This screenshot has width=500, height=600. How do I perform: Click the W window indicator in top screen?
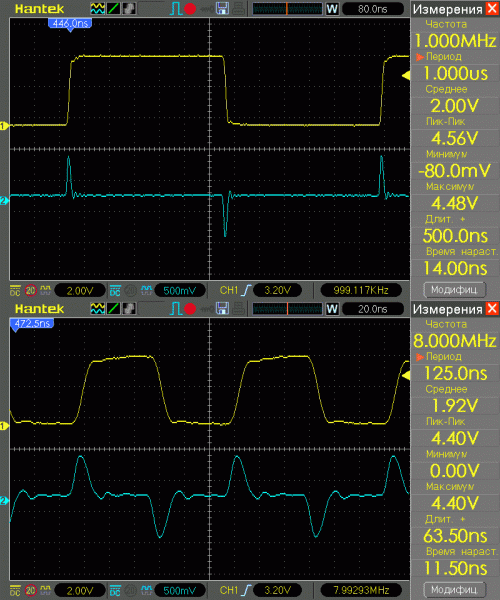pos(332,8)
